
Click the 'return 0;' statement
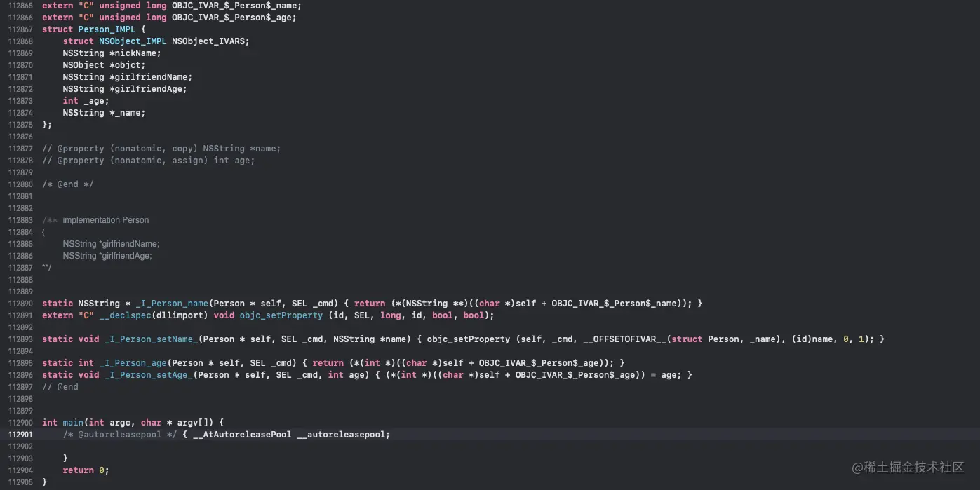(86, 470)
